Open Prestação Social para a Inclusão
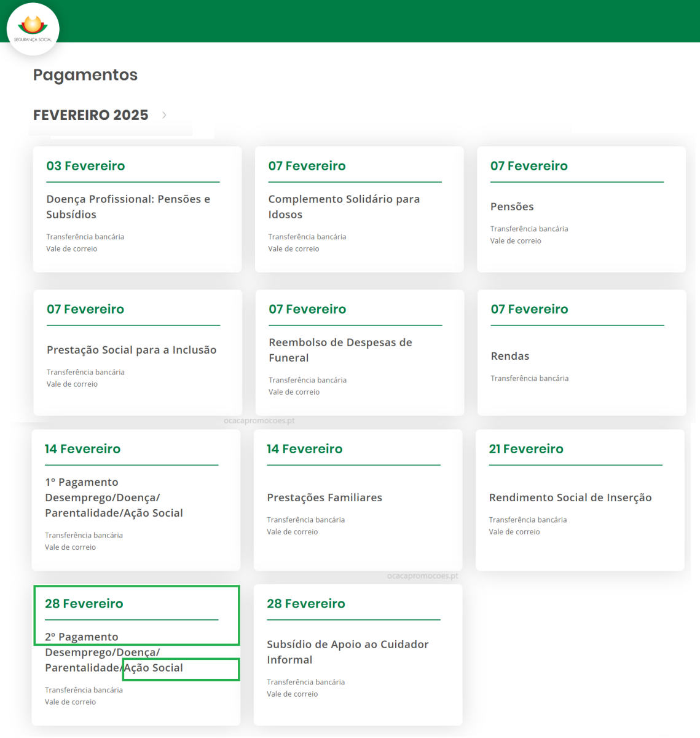The height and width of the screenshot is (738, 700). [x=132, y=350]
